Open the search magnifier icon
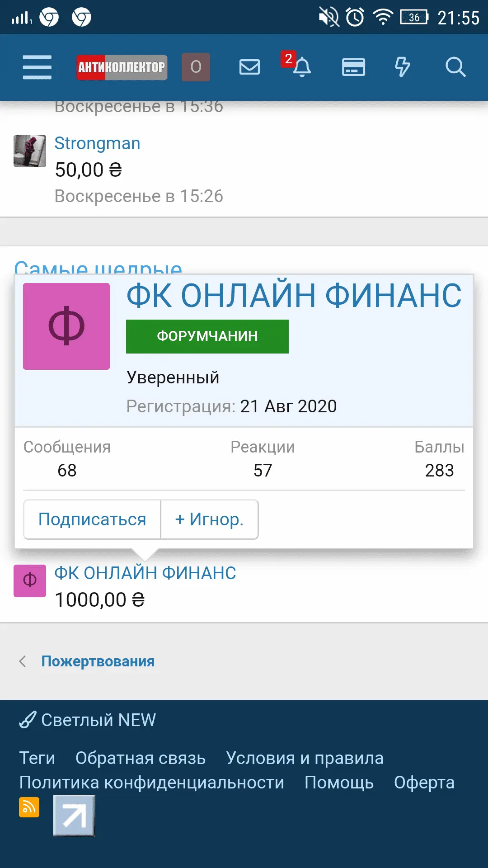 [x=455, y=67]
